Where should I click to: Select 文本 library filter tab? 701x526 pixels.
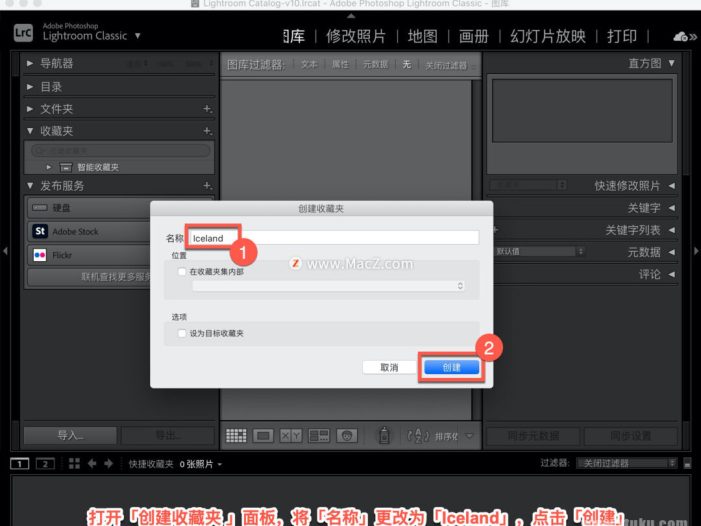pos(309,65)
